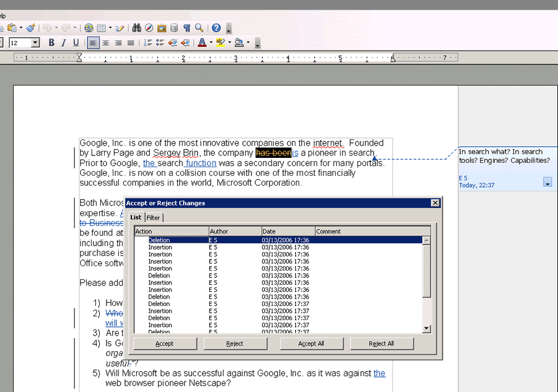Select Centered alignment icon
Image resolution: width=558 pixels, height=392 pixels.
(x=106, y=43)
